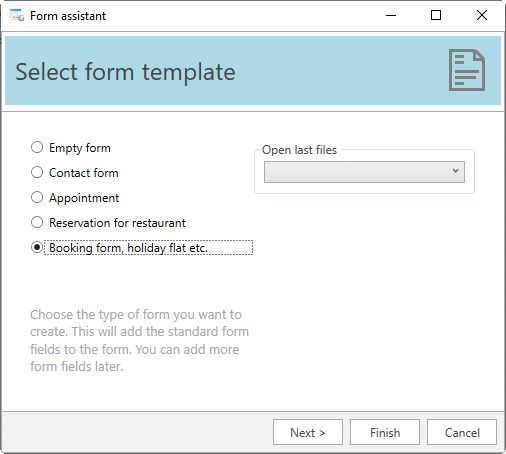Minimize the Form assistant window
This screenshot has height=454, width=506.
pos(391,15)
